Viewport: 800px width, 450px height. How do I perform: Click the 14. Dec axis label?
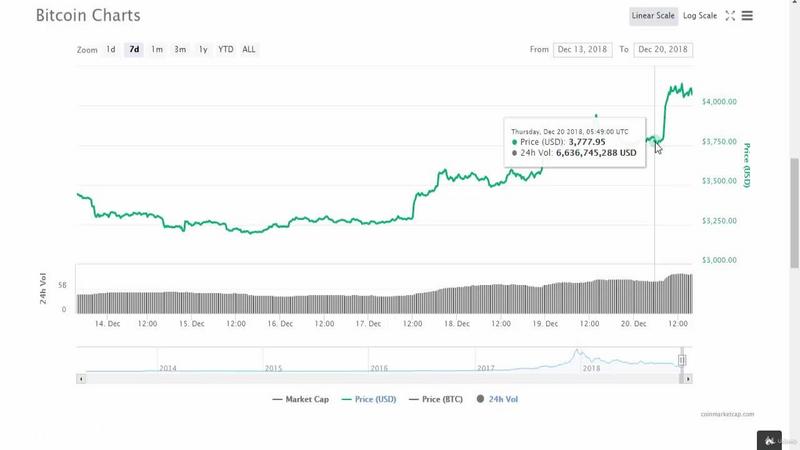click(x=107, y=323)
